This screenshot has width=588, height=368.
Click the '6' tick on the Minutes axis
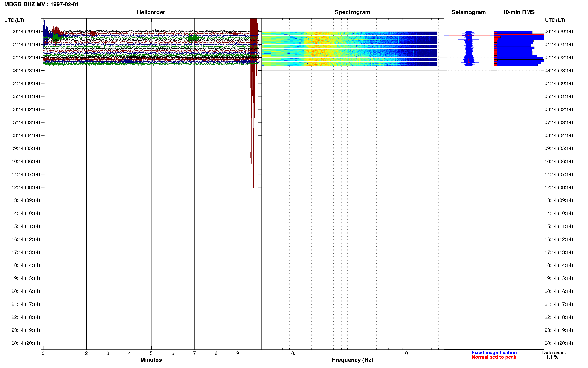click(173, 353)
